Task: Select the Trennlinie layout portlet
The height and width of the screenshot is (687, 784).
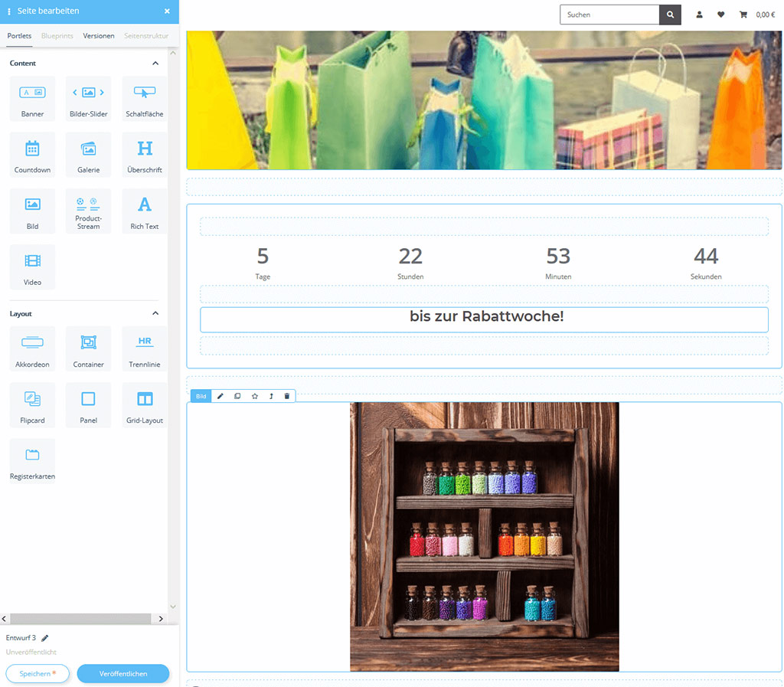Action: coord(145,349)
